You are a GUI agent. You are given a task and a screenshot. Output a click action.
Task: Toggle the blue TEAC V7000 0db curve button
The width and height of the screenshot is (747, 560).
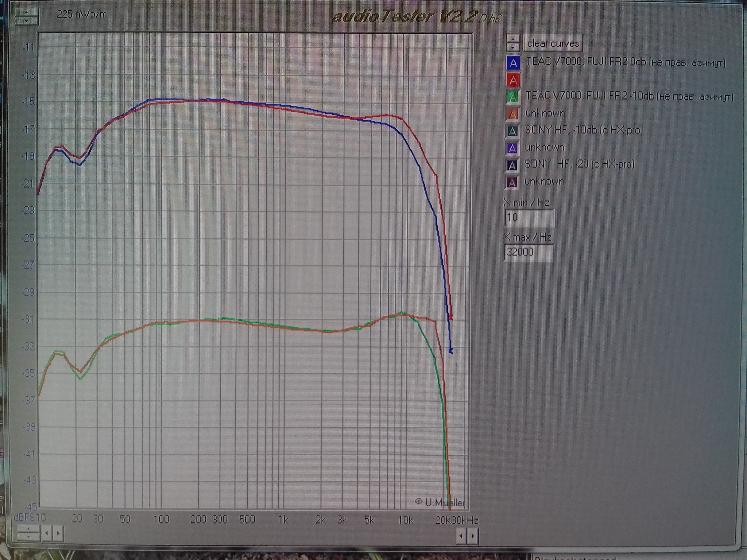[x=513, y=63]
